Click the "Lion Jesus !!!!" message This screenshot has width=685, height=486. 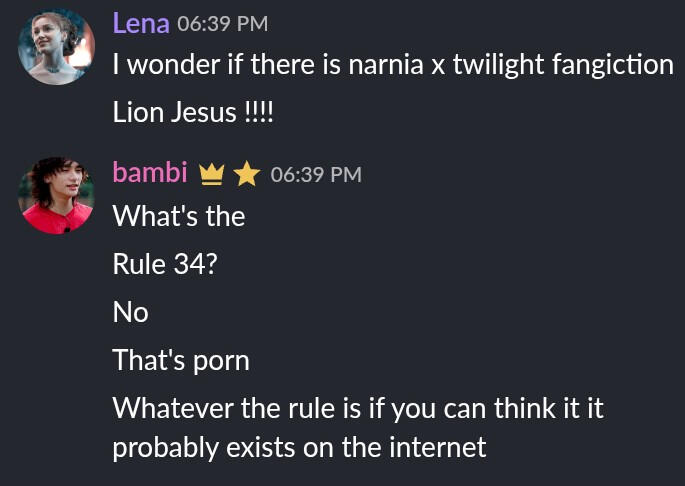tap(193, 111)
